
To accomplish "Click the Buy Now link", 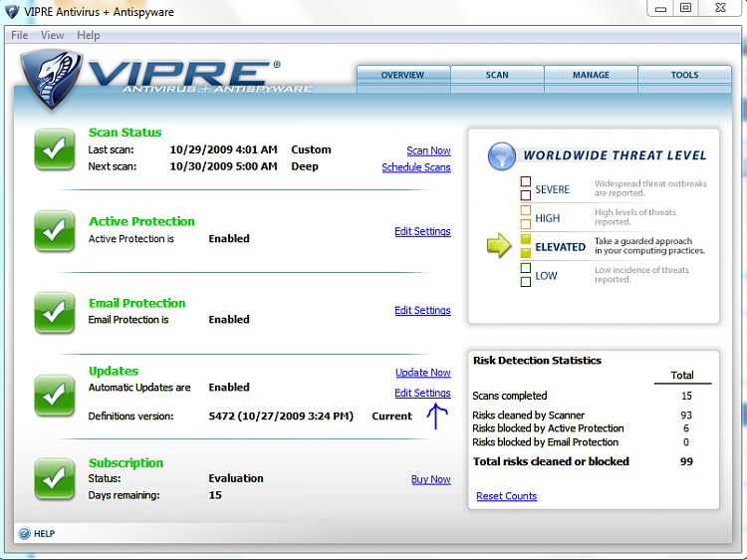I will [x=431, y=479].
